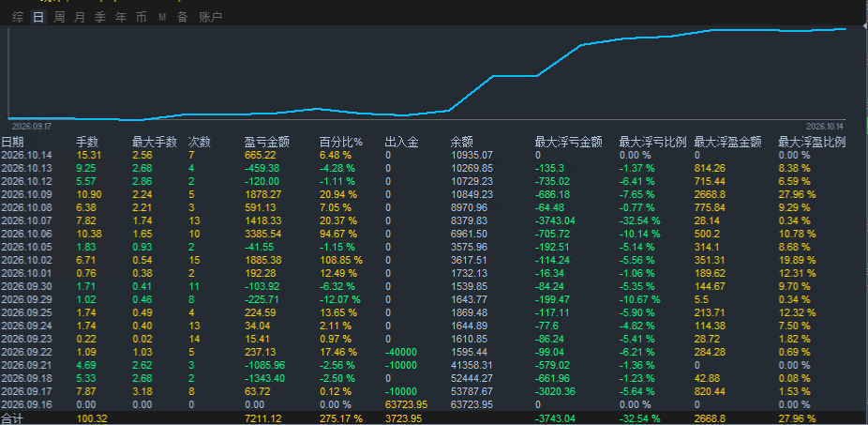Select the 年 yearly tab

coord(121,17)
